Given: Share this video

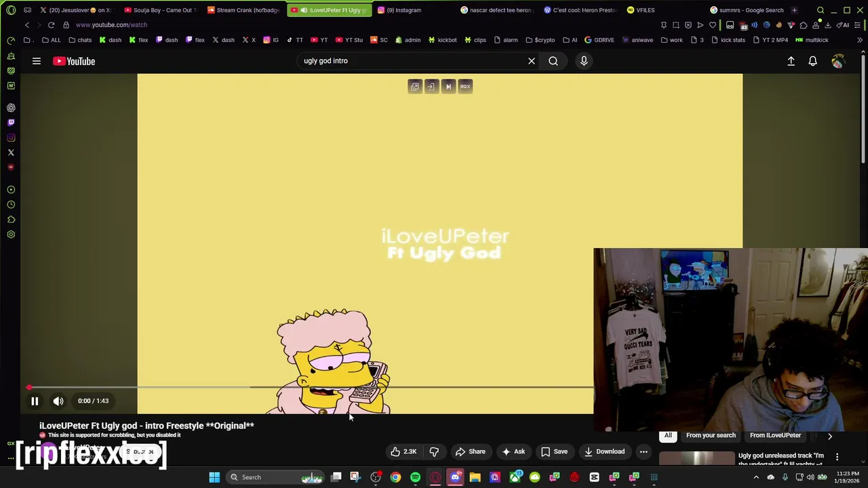Looking at the screenshot, I should 471,451.
